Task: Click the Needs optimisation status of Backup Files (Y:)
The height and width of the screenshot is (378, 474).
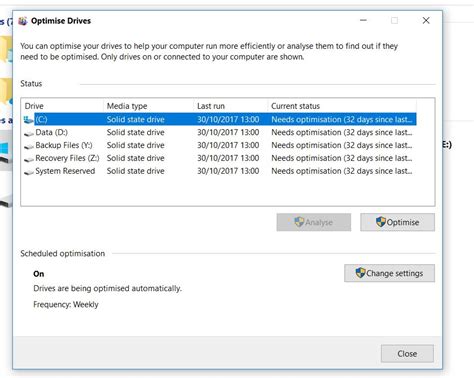Action: (342, 145)
